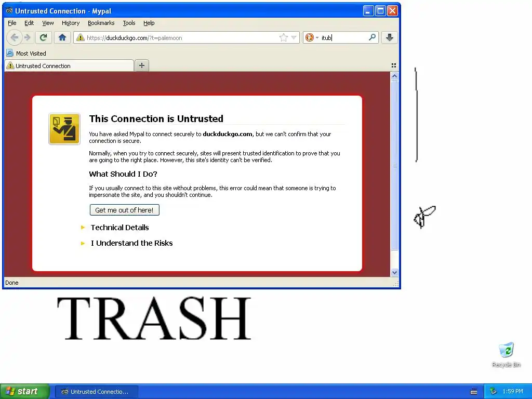Click the 'This Connection is Untrusted' heading
This screenshot has height=399, width=532.
[x=156, y=119]
